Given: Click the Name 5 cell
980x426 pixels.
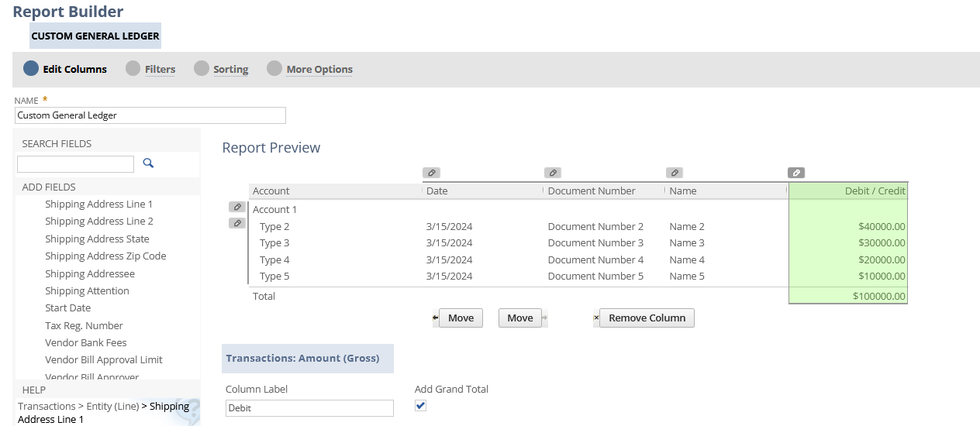Looking at the screenshot, I should pyautogui.click(x=687, y=276).
